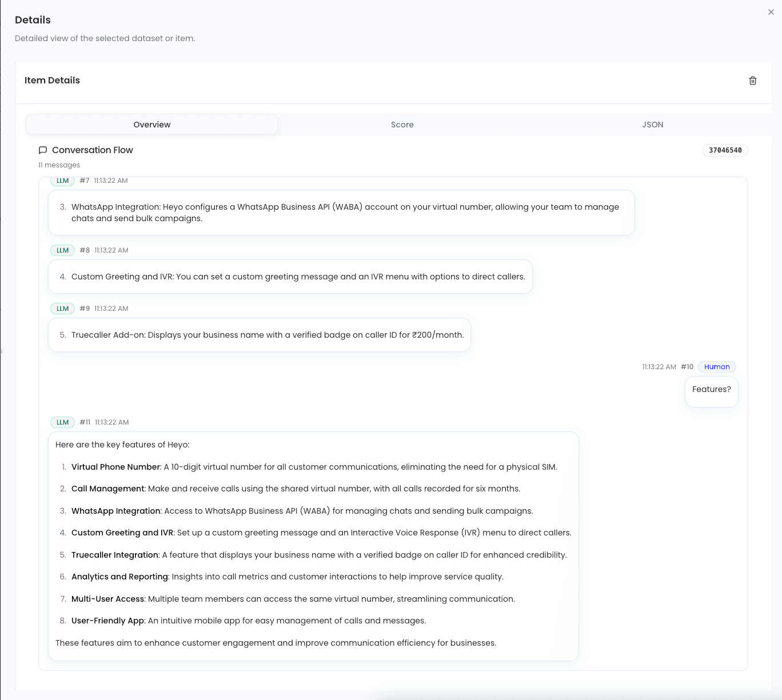The image size is (782, 700).
Task: Click the LLM badge on message #9
Action: 62,308
